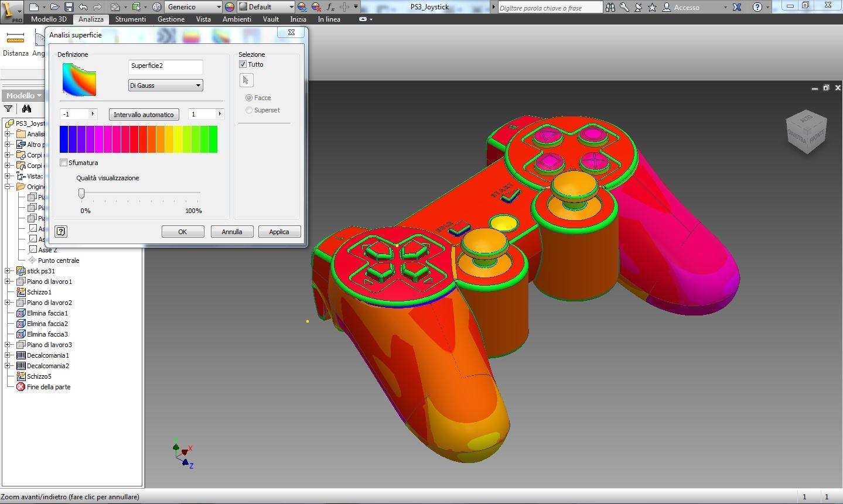Switch to the Modello 3D tab
Viewport: 843px width, 504px height.
49,19
